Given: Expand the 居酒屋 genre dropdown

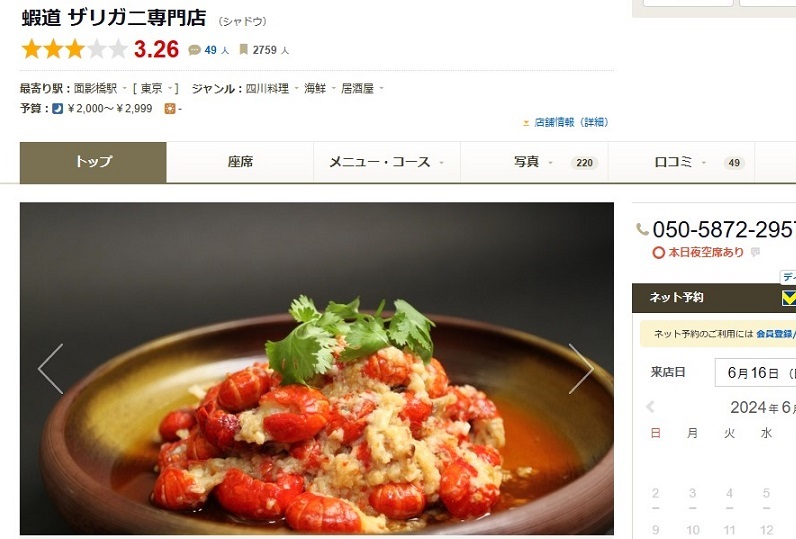Looking at the screenshot, I should 382,88.
